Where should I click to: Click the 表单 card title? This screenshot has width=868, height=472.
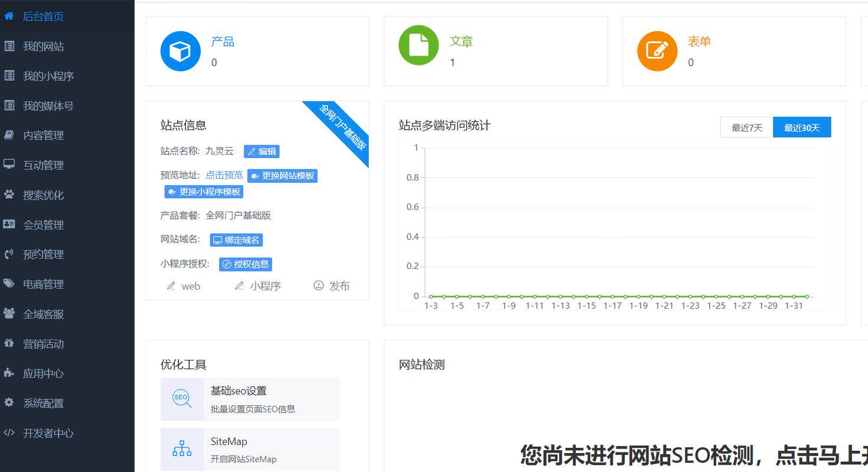pos(699,42)
